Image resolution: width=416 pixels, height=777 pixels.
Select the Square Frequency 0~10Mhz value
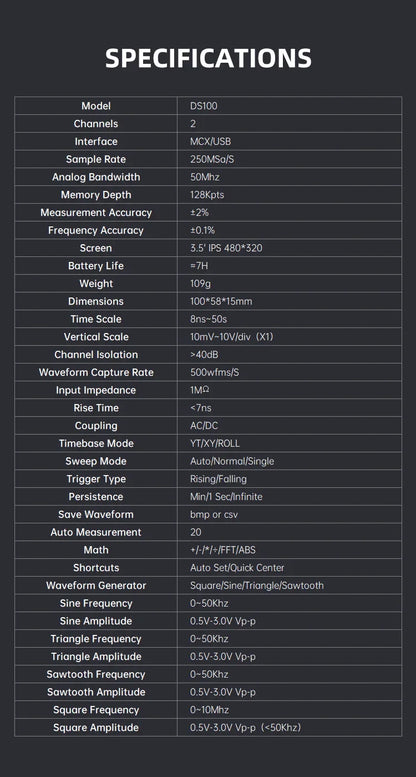click(x=210, y=710)
